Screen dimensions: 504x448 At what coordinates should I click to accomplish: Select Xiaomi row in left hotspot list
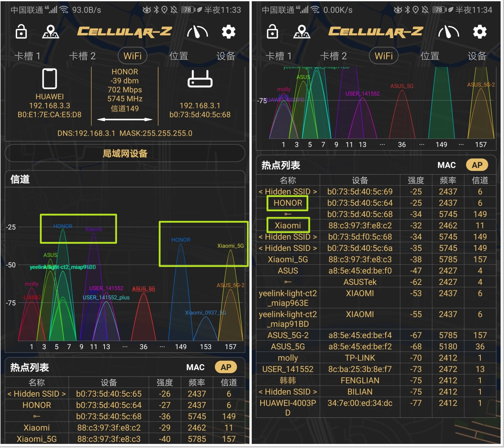tap(125, 428)
